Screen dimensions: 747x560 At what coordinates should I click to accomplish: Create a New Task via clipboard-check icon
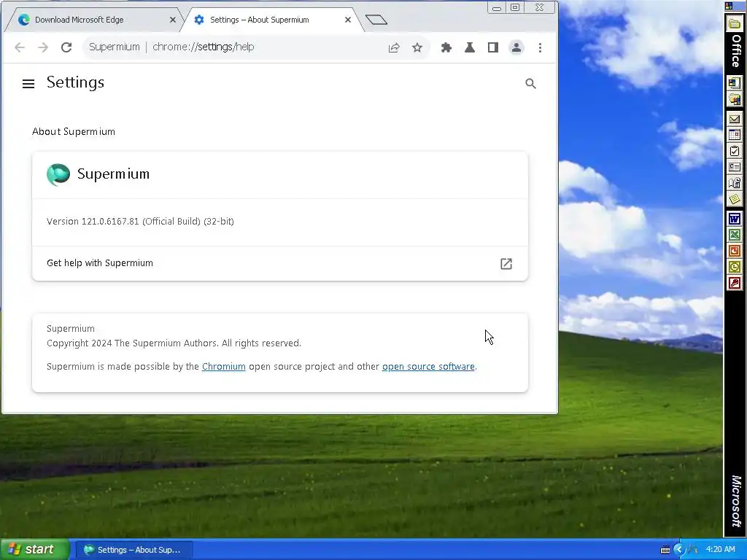[734, 151]
